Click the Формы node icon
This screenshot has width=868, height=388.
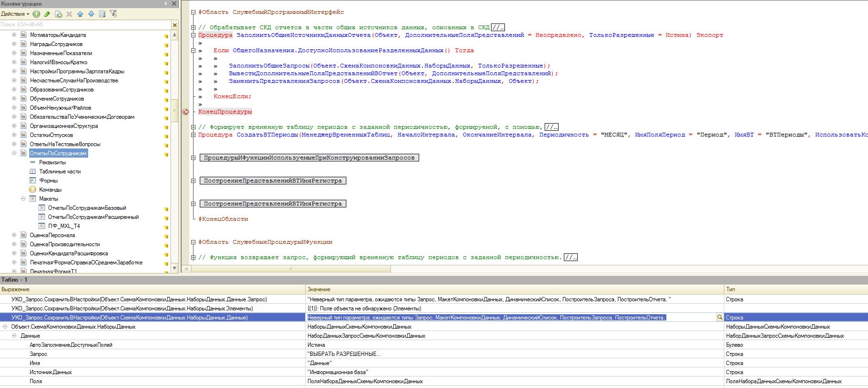33,181
